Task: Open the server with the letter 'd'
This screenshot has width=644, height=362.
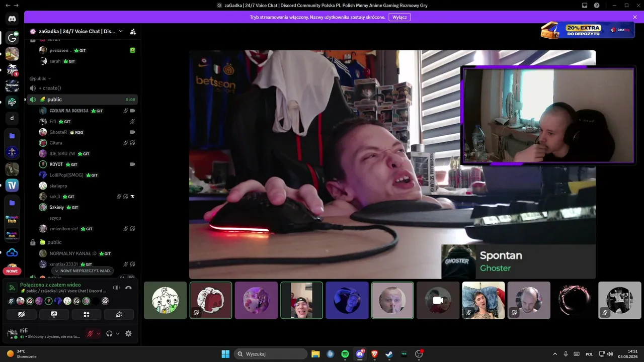Action: pyautogui.click(x=12, y=118)
